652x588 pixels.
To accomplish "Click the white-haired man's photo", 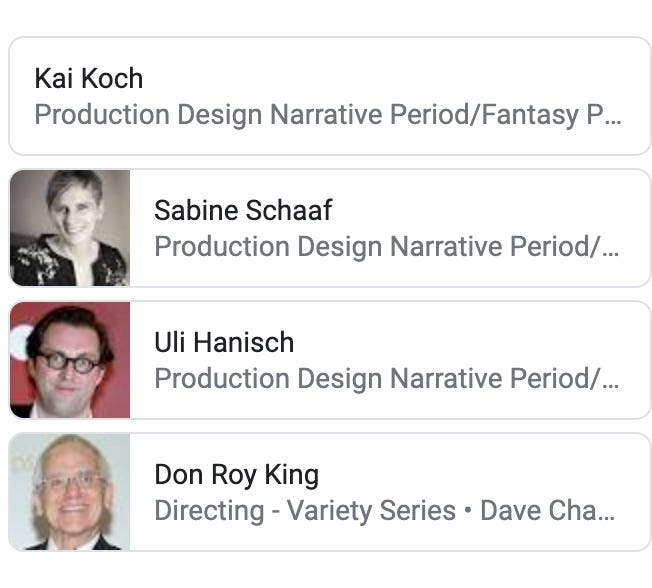I will coord(70,492).
